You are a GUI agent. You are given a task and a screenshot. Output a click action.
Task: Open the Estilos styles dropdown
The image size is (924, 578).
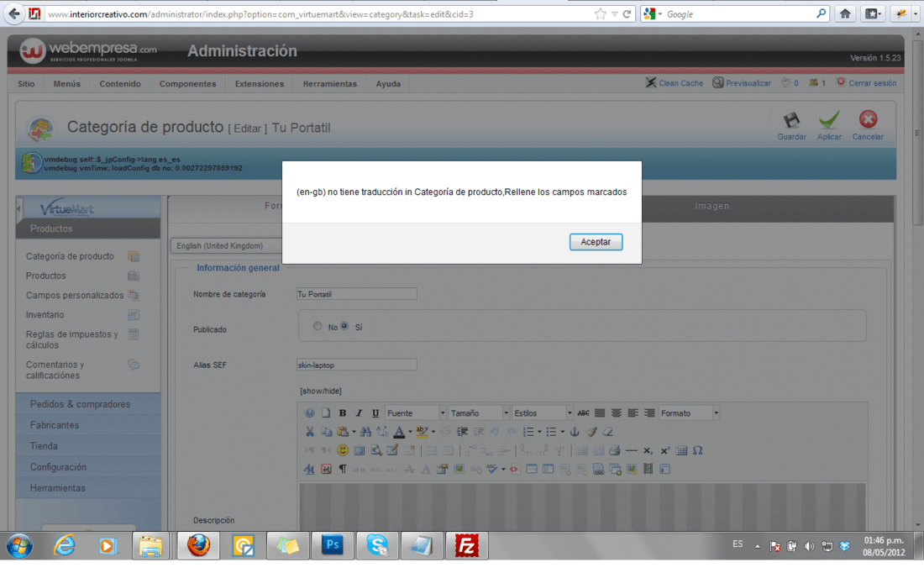(542, 413)
